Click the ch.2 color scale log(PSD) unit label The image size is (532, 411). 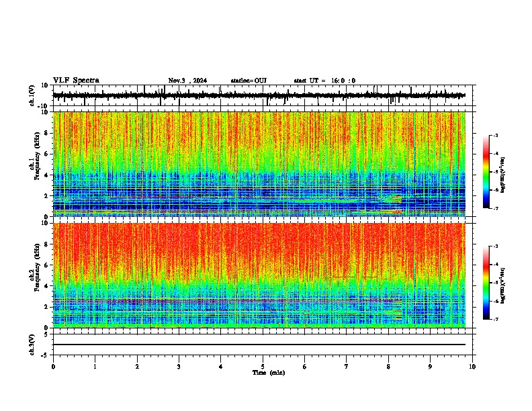(x=502, y=285)
